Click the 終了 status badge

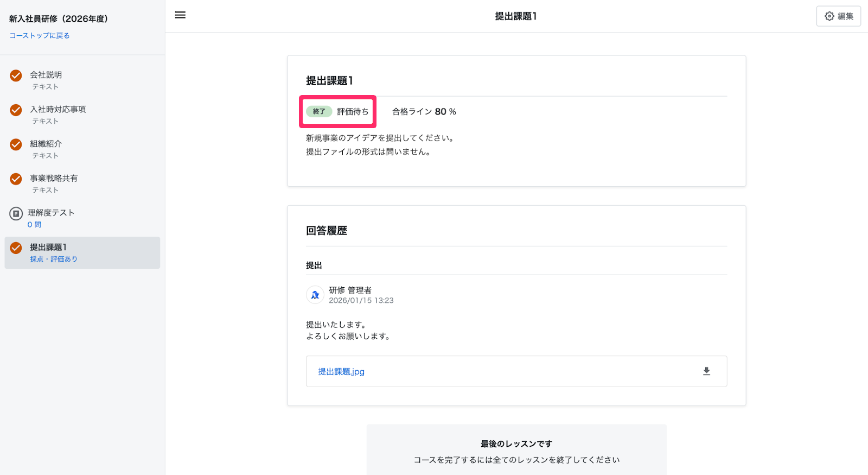[319, 111]
